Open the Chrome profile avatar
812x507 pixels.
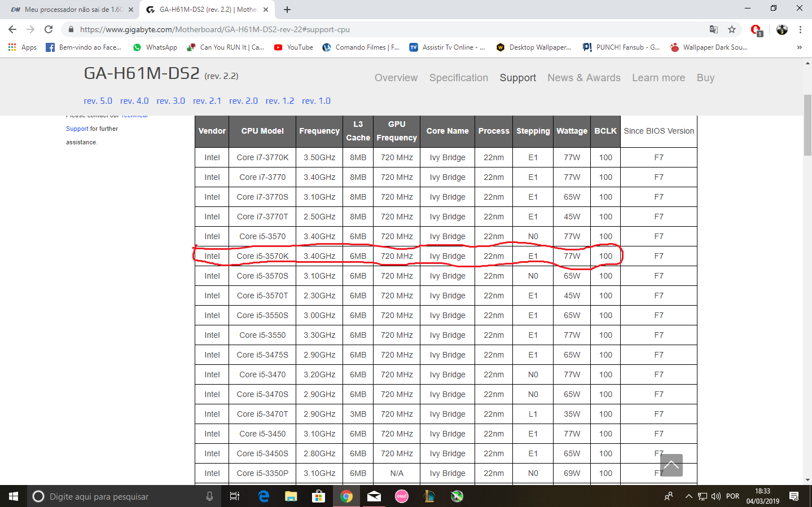(782, 29)
